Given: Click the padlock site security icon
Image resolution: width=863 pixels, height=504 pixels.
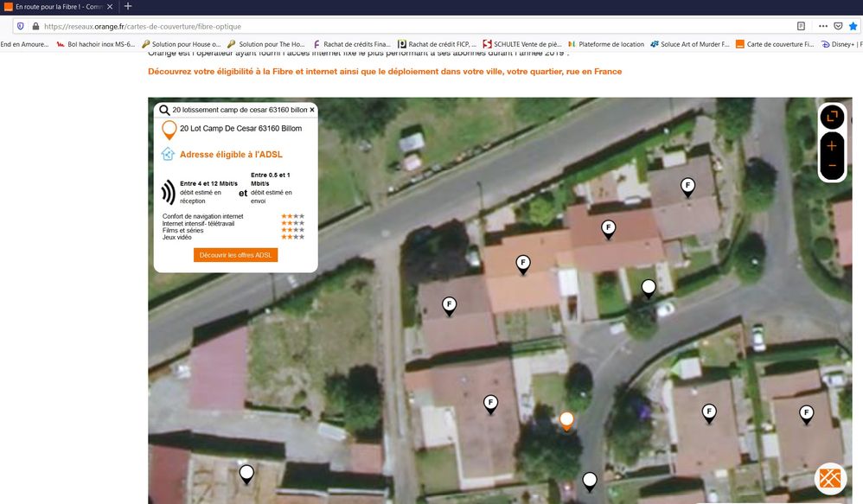Looking at the screenshot, I should 35,26.
